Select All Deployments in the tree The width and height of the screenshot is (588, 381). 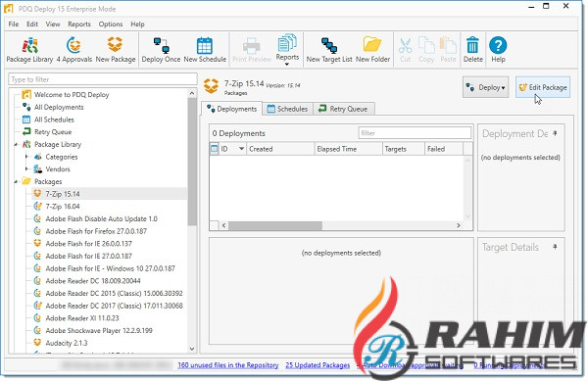tap(59, 107)
